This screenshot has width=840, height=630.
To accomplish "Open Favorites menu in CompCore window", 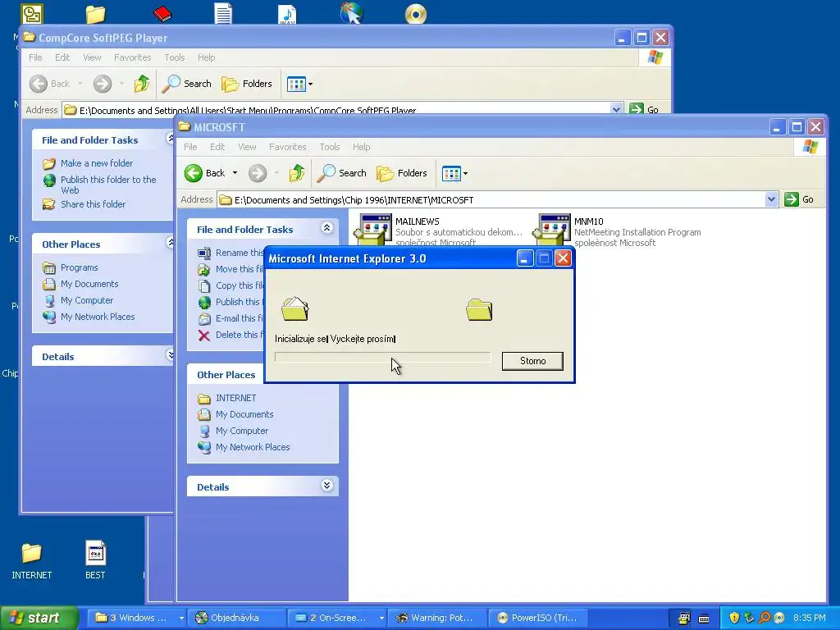I will (132, 57).
